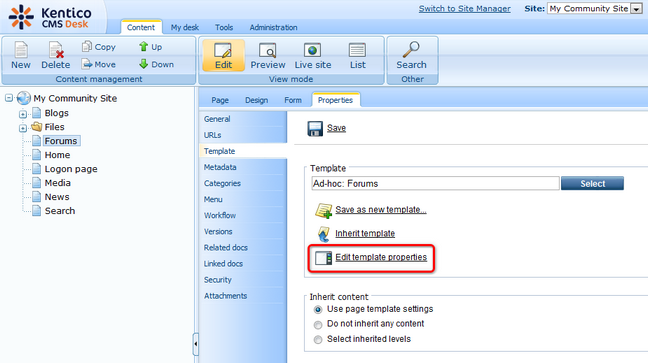Expand the Files tree node

[x=23, y=128]
